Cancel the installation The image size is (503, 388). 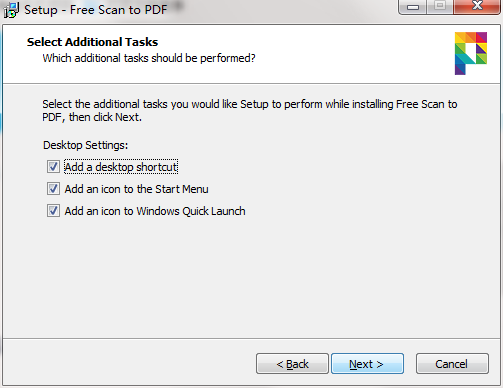[x=452, y=364]
